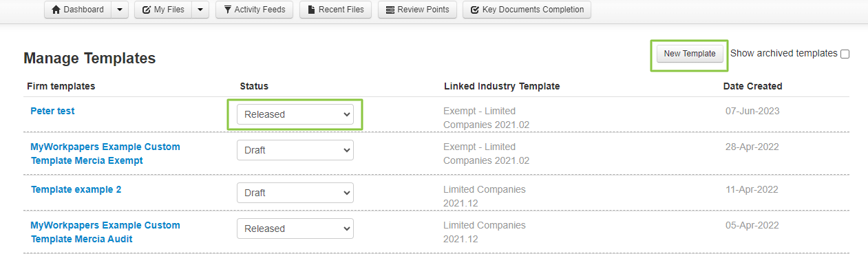Expand the Dashboard dropdown arrow
The image size is (868, 254).
(x=120, y=10)
